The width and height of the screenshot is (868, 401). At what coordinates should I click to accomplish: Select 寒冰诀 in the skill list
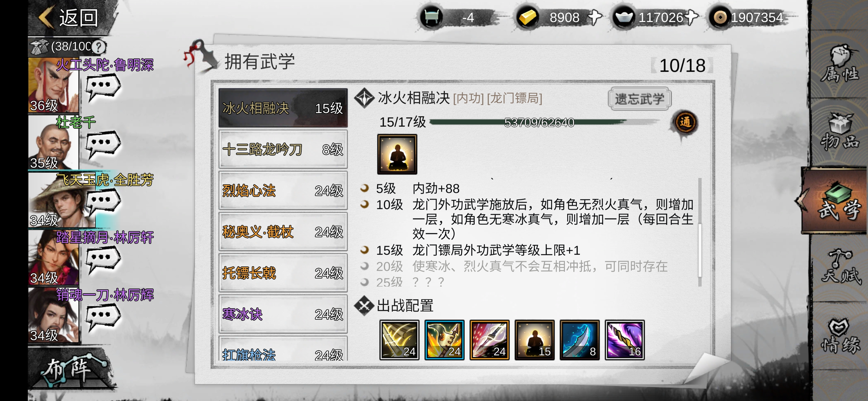283,314
